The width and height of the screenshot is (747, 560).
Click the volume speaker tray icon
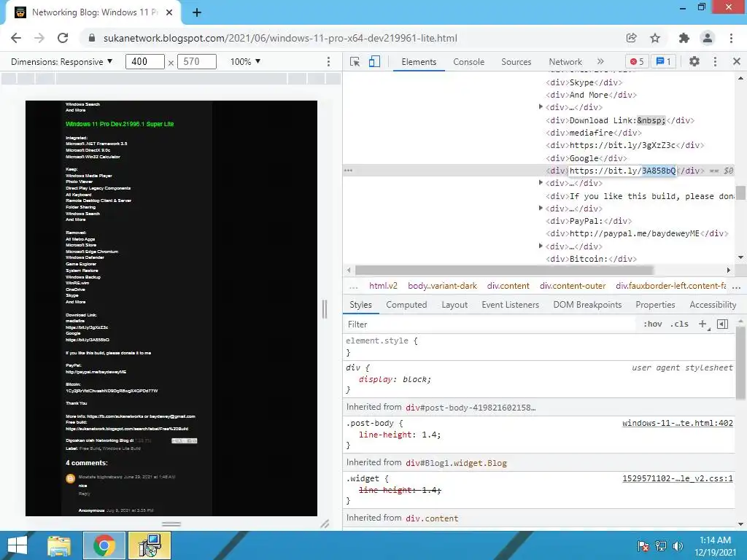pyautogui.click(x=678, y=546)
